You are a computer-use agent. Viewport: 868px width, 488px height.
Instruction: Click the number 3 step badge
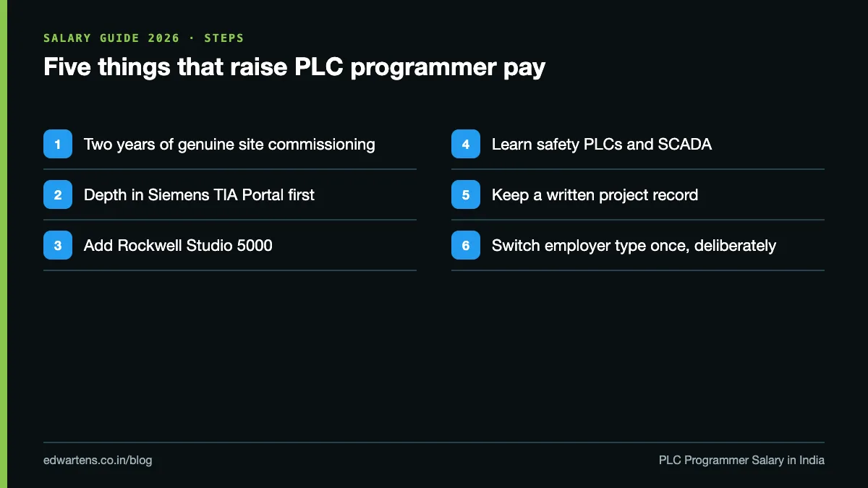58,245
